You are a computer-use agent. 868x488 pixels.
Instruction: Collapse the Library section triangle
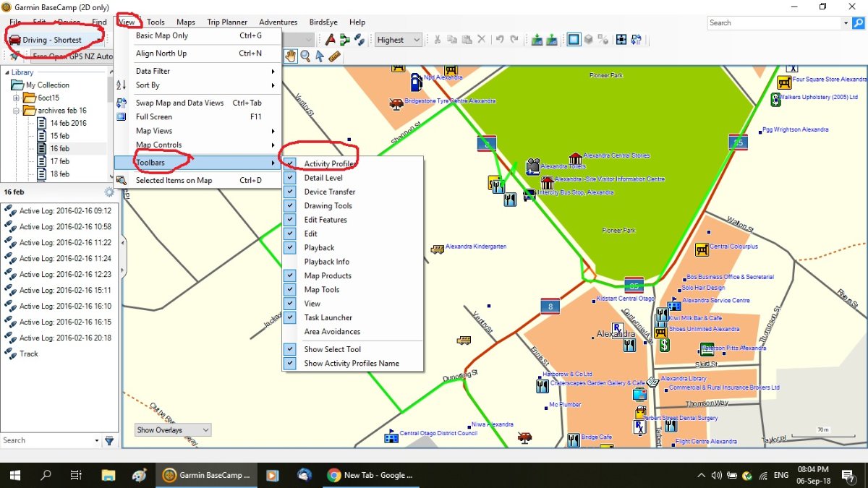click(7, 72)
